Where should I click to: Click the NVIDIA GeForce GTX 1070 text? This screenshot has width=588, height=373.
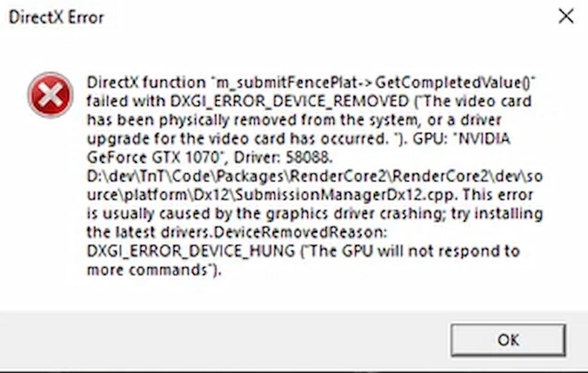click(x=153, y=157)
